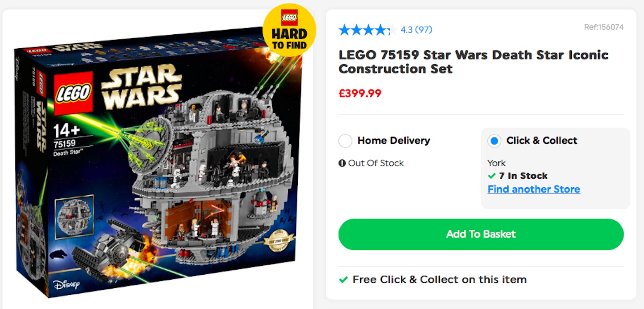Click the green tick beside 7 In Stock
The height and width of the screenshot is (309, 644).
click(x=492, y=176)
